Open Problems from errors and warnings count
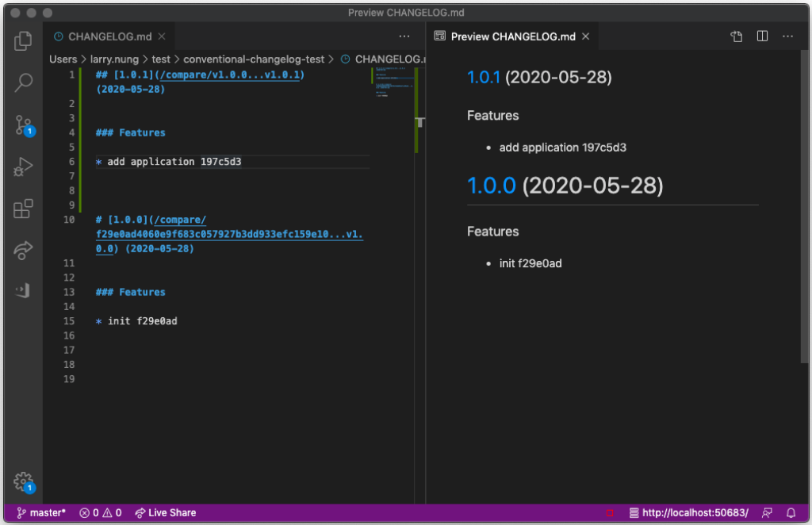This screenshot has width=812, height=525. (101, 513)
